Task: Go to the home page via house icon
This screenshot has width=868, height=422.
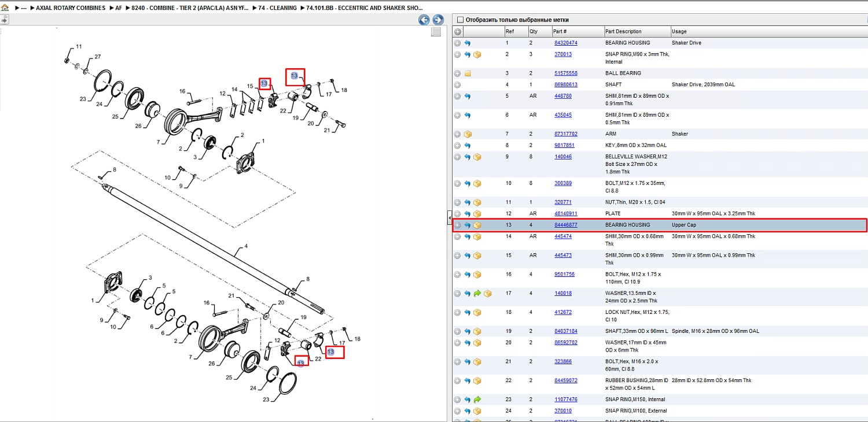Action: (5, 8)
